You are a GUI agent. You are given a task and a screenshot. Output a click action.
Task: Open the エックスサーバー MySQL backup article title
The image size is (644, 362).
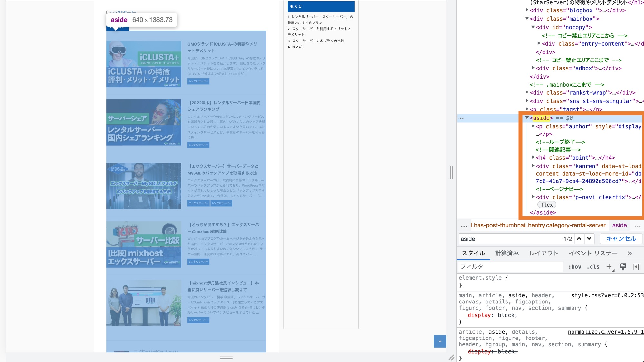(223, 170)
